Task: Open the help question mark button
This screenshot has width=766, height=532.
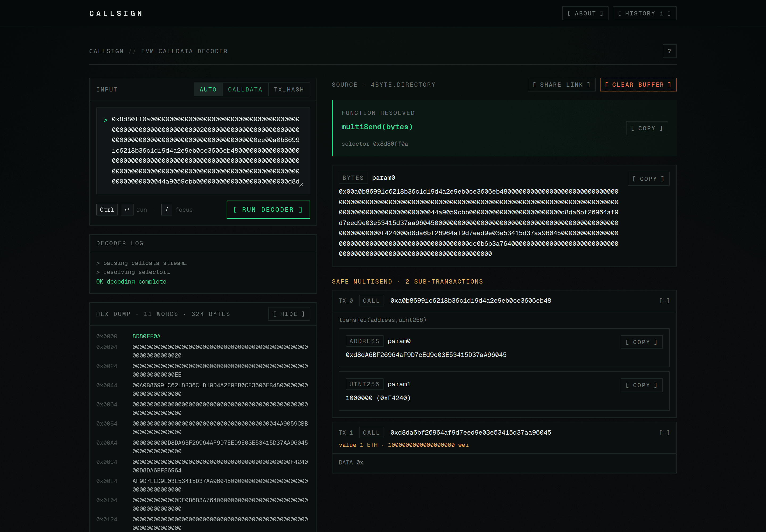Action: pyautogui.click(x=669, y=51)
